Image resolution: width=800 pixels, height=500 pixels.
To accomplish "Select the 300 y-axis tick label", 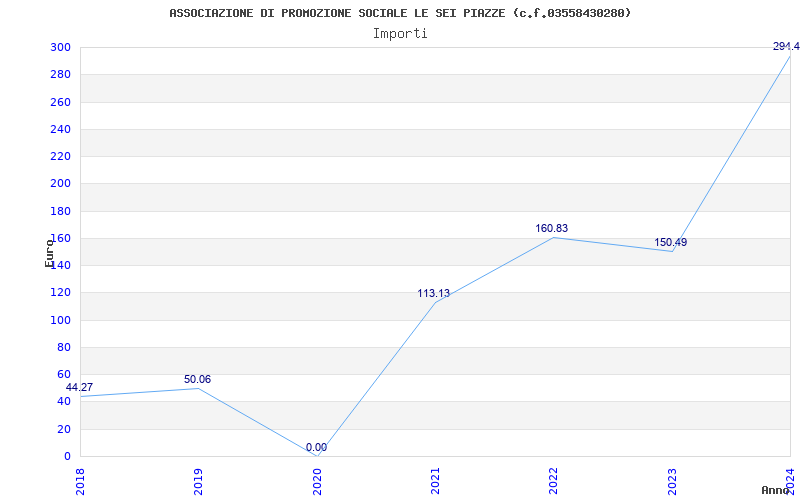I will (60, 47).
